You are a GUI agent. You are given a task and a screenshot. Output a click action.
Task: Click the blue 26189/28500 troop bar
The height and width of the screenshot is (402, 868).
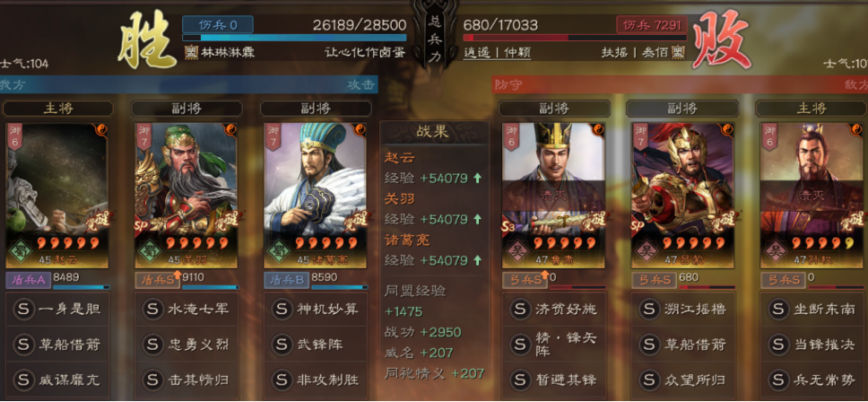click(294, 38)
